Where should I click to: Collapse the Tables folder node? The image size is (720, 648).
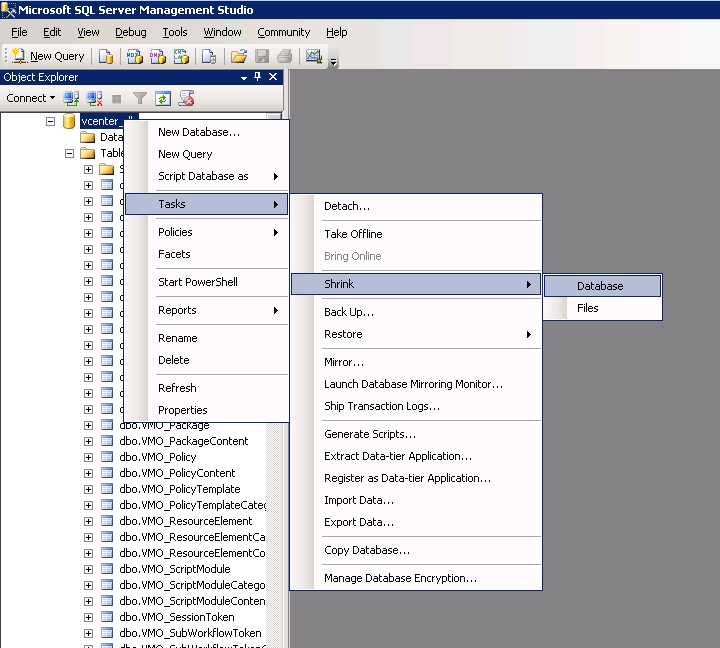[x=69, y=153]
